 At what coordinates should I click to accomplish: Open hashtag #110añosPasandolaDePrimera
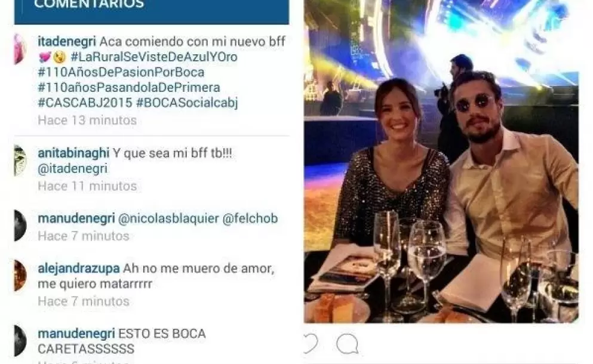pyautogui.click(x=129, y=87)
